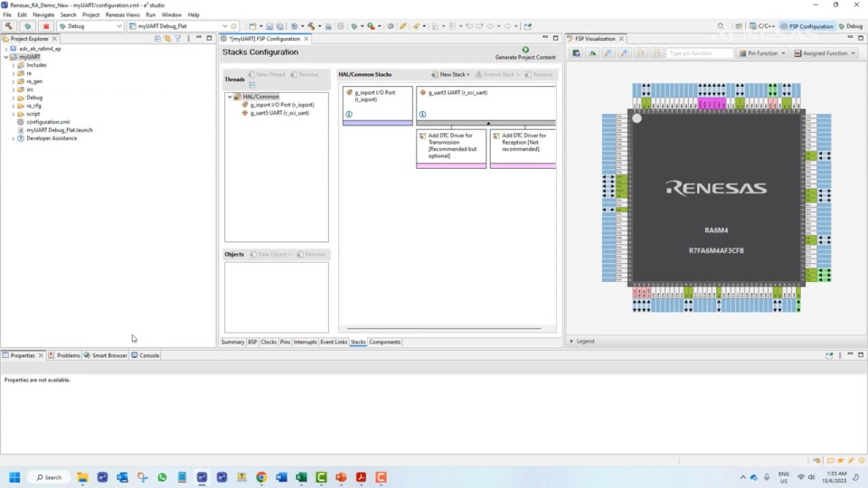Open Word from taskbar
Image resolution: width=868 pixels, height=488 pixels.
click(281, 477)
